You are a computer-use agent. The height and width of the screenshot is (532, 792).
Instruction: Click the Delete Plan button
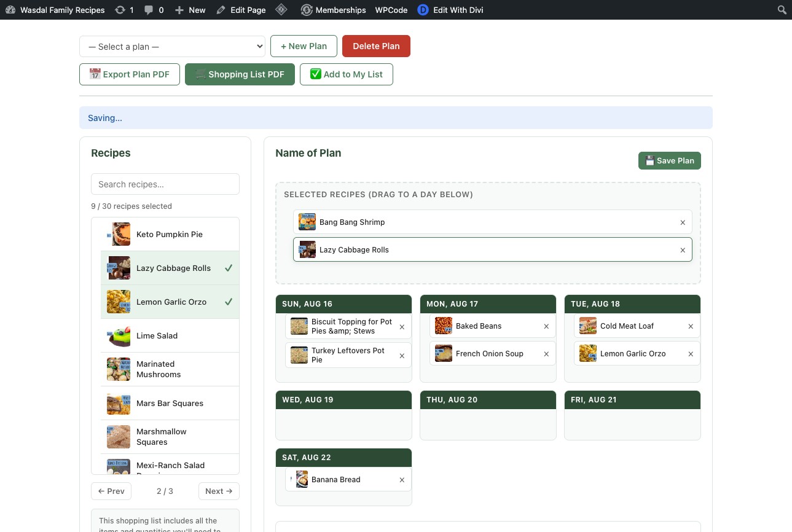click(x=376, y=46)
